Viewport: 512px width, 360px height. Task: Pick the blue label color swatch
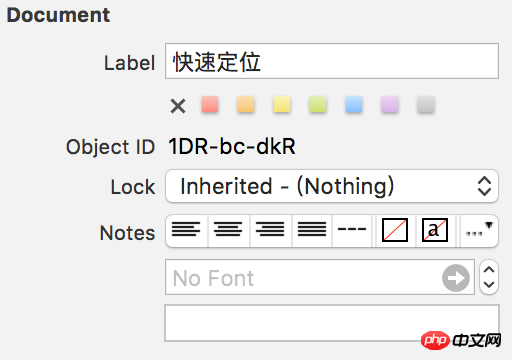pos(354,104)
